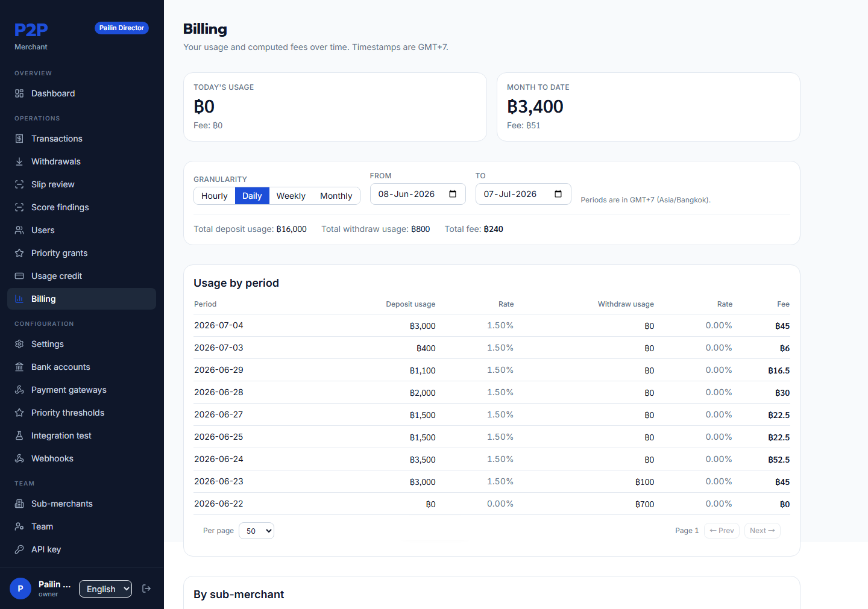Click the Billing bar chart icon

19,299
